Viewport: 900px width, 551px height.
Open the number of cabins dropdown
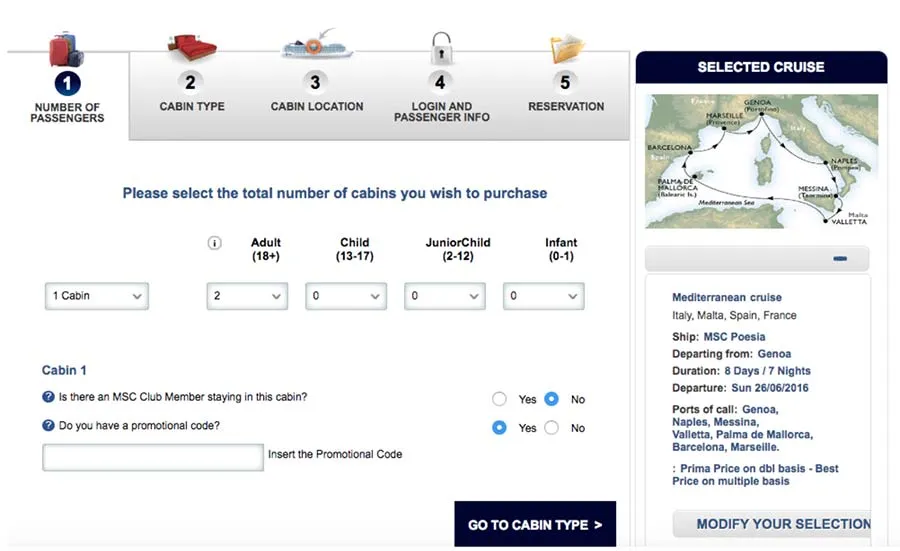96,296
